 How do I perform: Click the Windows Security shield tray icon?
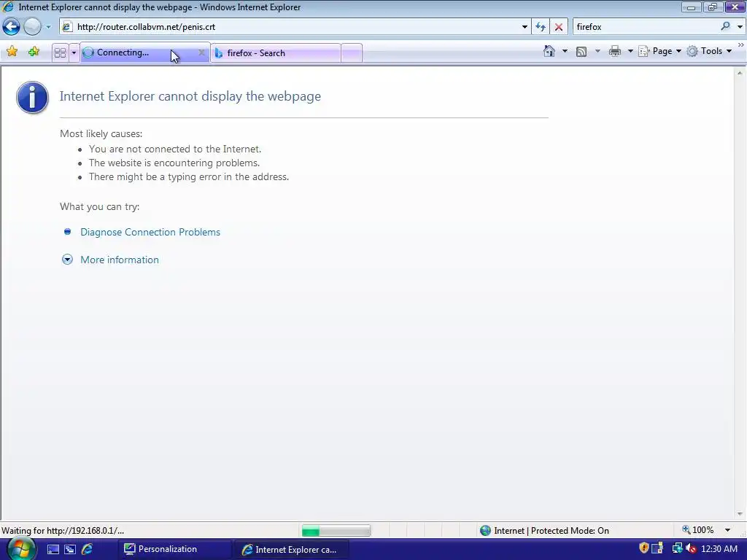[x=643, y=548]
